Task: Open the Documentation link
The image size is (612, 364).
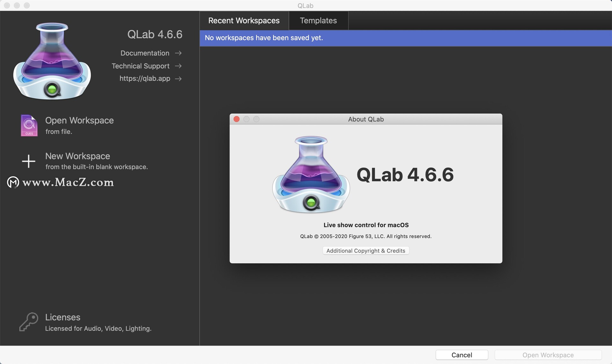Action: coord(145,53)
